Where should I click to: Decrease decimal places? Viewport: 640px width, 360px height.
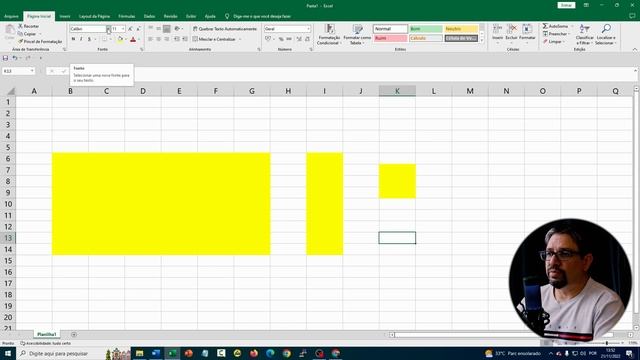[307, 39]
